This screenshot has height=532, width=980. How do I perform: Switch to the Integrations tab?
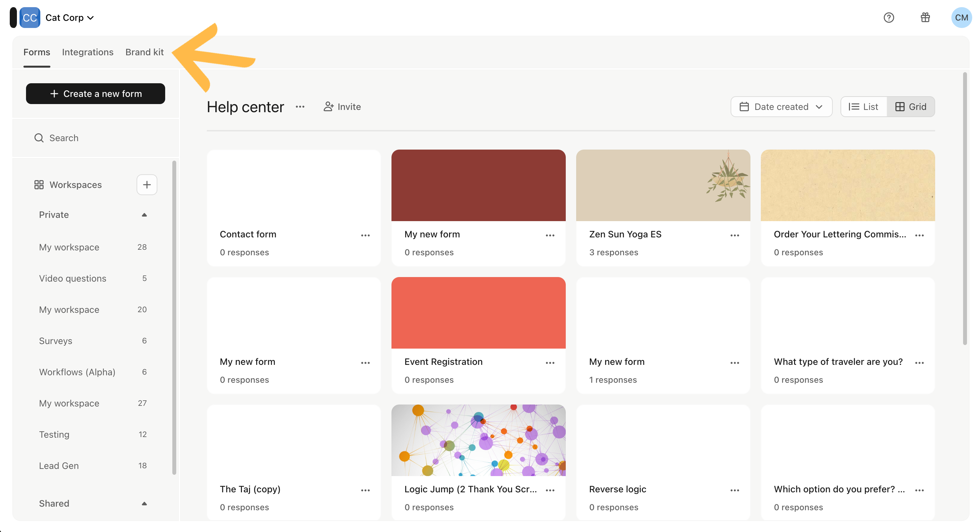click(x=88, y=52)
